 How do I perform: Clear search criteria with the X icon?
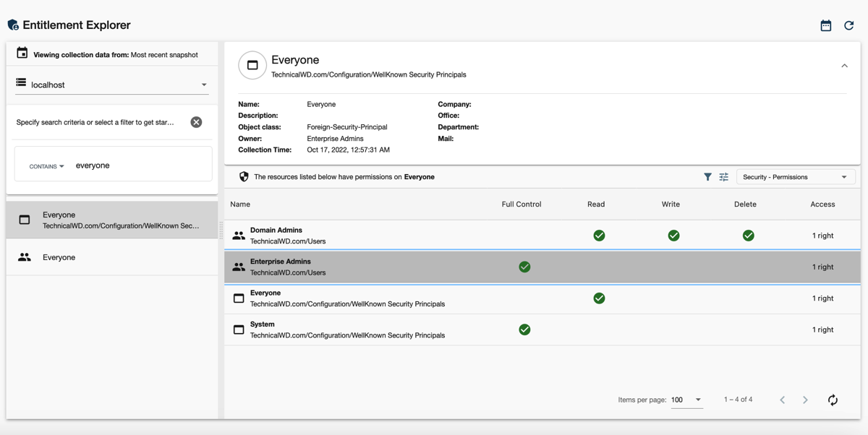(196, 122)
